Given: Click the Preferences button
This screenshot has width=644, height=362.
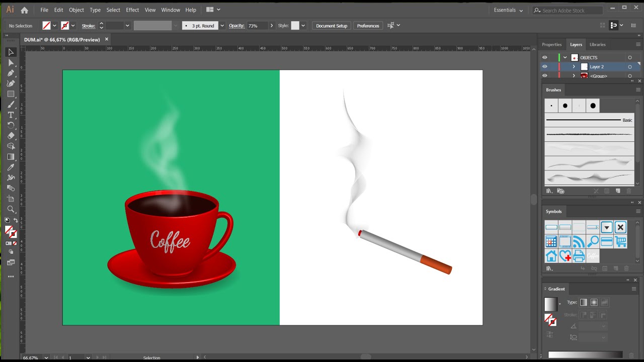Looking at the screenshot, I should [x=368, y=26].
